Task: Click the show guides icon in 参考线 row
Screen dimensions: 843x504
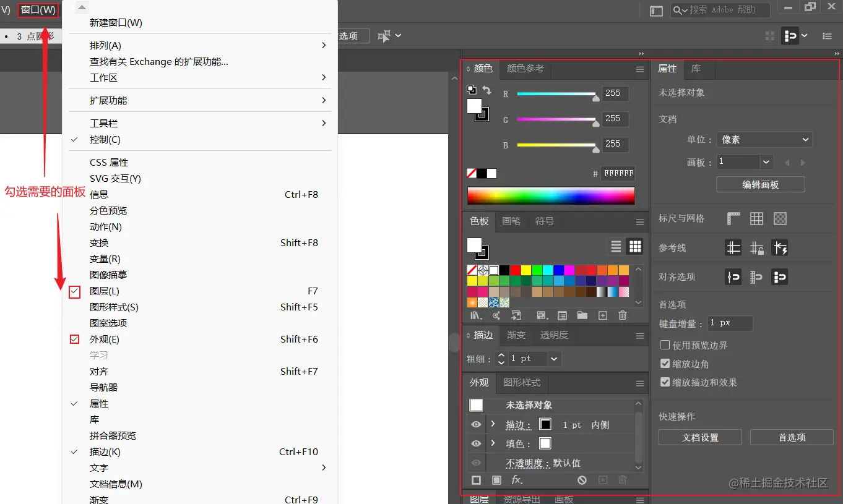Action: coord(733,248)
